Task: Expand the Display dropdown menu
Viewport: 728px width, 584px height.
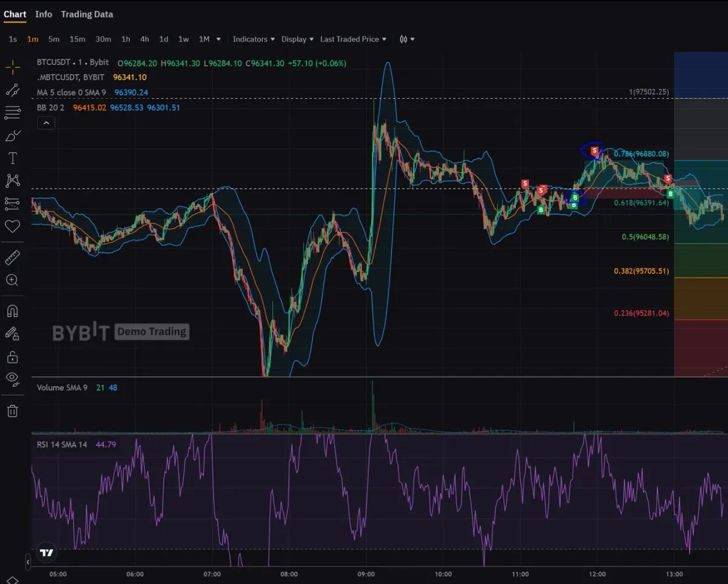Action: pyautogui.click(x=297, y=39)
